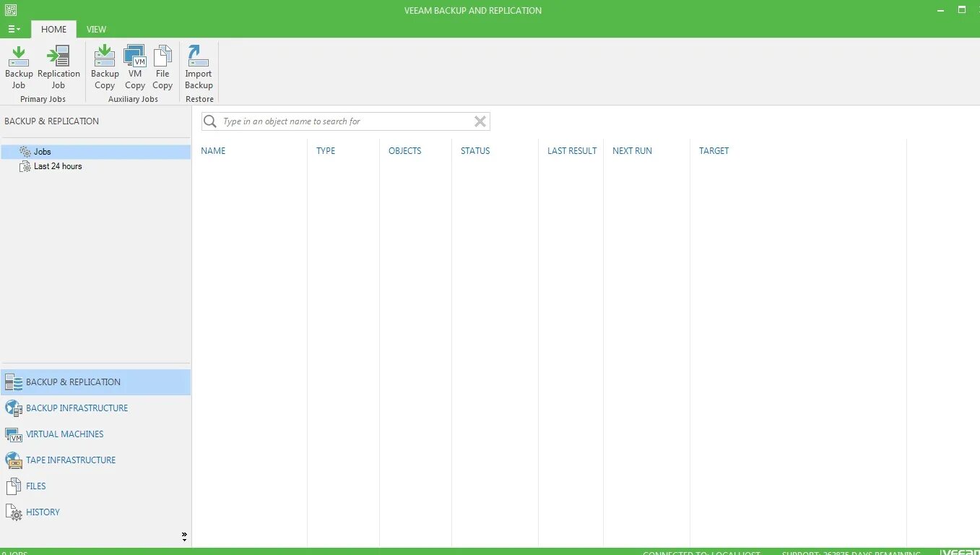This screenshot has height=555, width=980.
Task: Minimize the Veeam window
Action: [939, 10]
